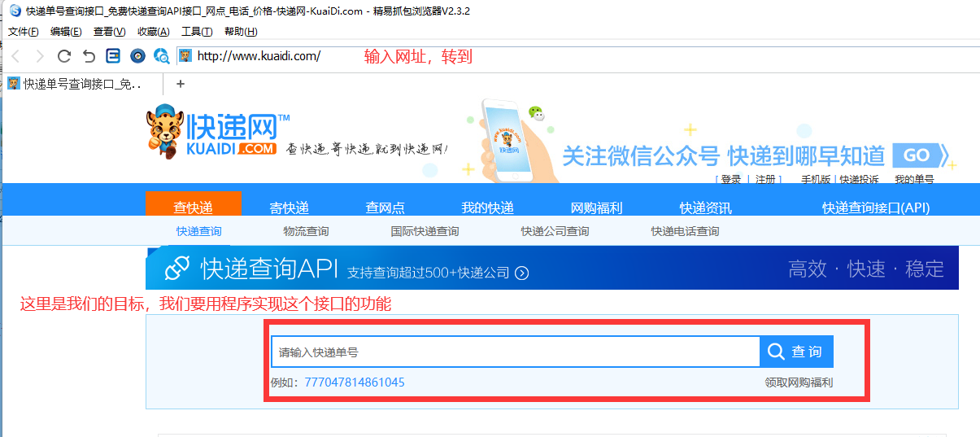Select the 物流查询 sub-tab
This screenshot has height=437, width=980.
pos(306,231)
